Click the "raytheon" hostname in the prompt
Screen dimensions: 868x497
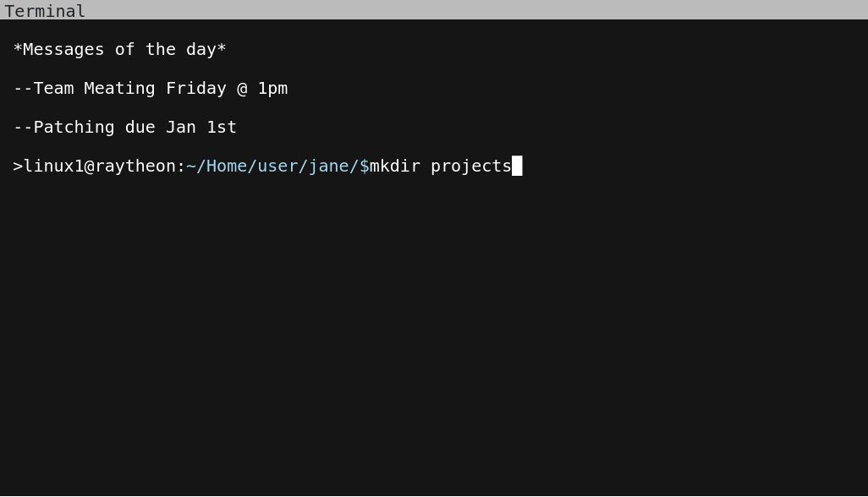[135, 166]
